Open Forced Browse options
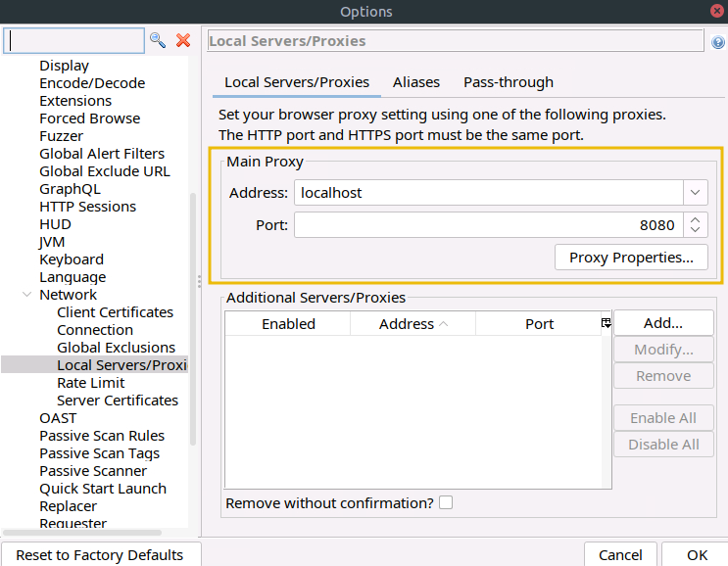The width and height of the screenshot is (728, 566). (x=89, y=118)
